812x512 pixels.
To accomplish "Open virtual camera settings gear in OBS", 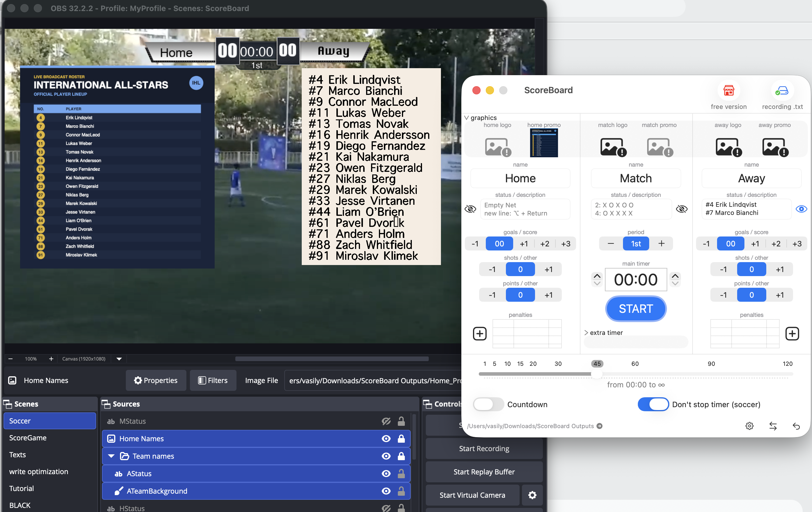I will click(x=532, y=495).
